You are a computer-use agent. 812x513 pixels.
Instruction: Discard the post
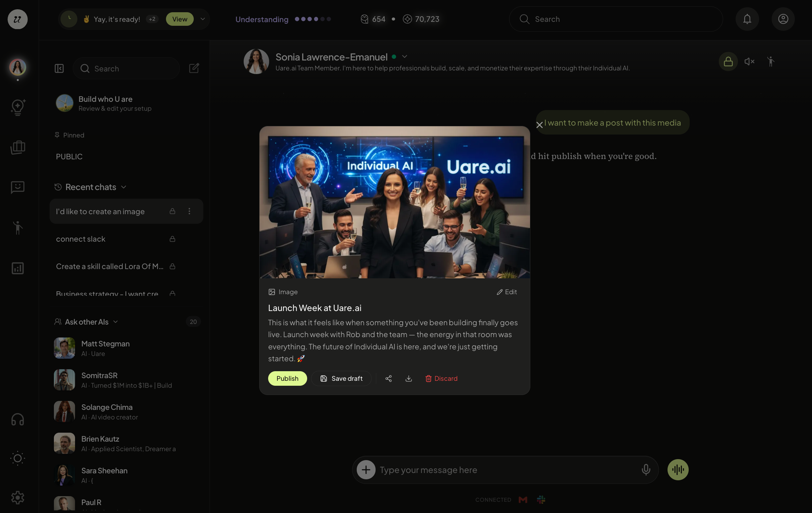pos(441,378)
